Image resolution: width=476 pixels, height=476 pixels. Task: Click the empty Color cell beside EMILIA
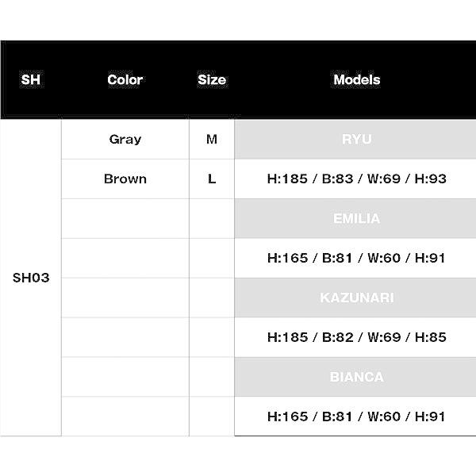coord(125,219)
